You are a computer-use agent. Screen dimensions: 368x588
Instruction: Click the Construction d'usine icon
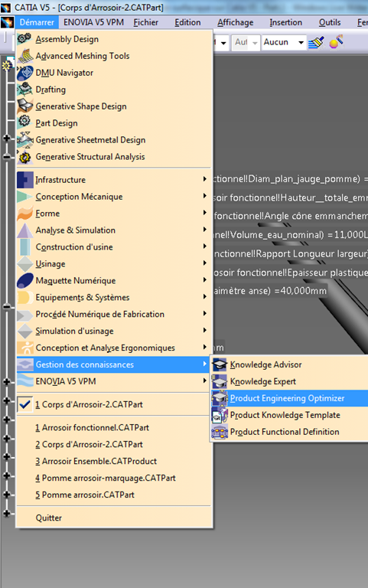24,247
